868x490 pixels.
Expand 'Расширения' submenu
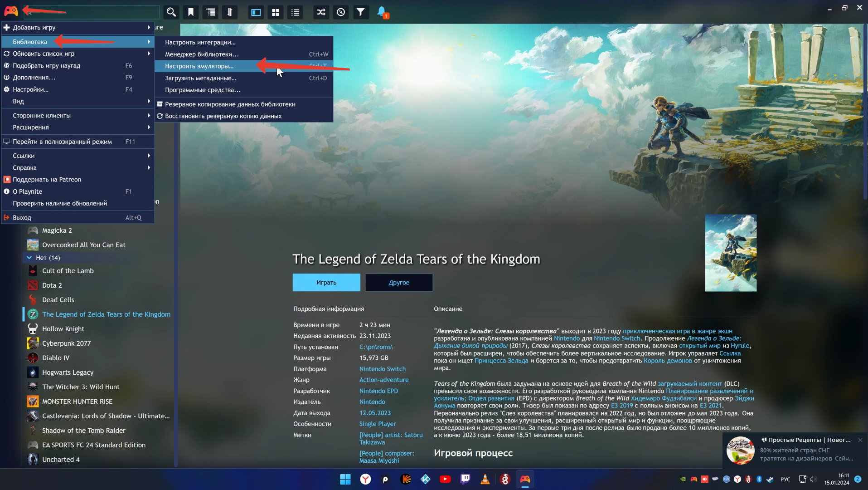coord(78,127)
